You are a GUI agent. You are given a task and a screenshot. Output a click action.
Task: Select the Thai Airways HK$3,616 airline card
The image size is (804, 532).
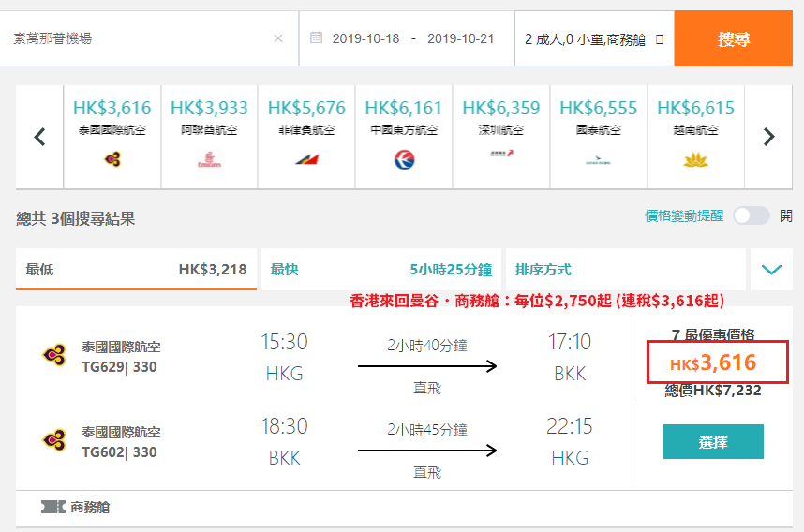[112, 137]
